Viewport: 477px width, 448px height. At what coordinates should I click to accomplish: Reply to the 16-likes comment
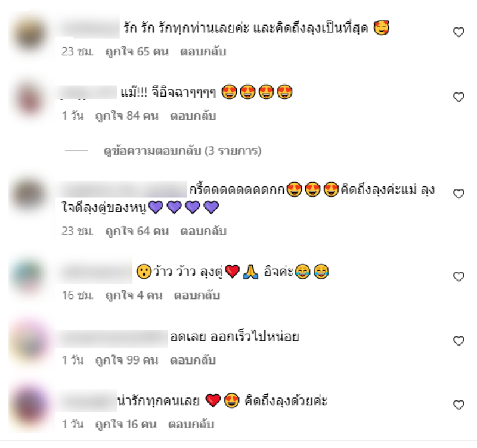pyautogui.click(x=191, y=424)
